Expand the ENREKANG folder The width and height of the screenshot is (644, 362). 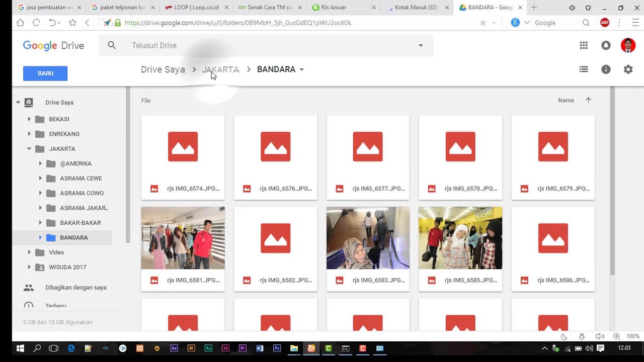29,134
